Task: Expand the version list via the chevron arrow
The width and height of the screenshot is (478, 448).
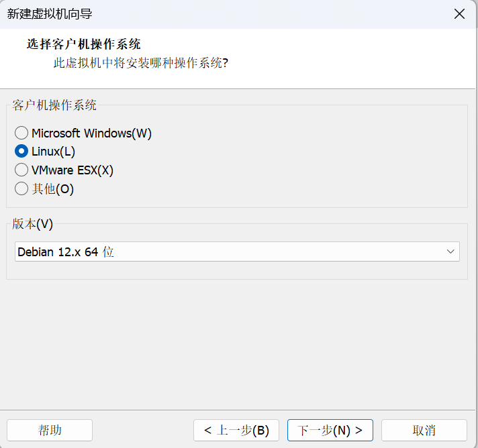Action: pos(450,251)
